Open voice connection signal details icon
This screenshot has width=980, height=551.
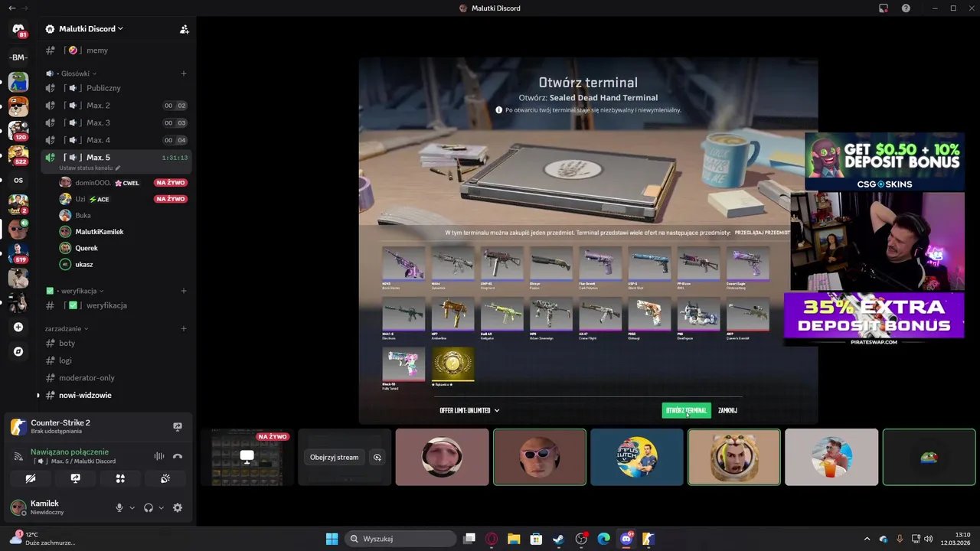pos(18,456)
